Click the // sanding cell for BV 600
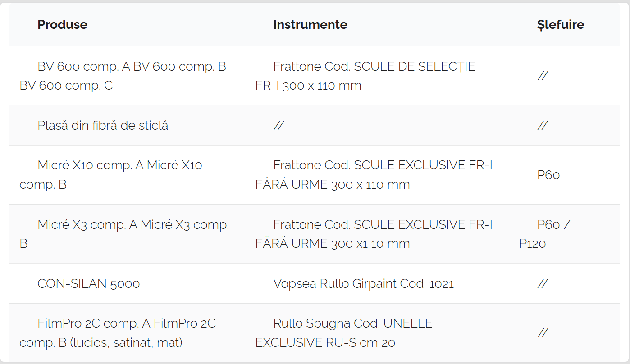The width and height of the screenshot is (630, 364). point(543,76)
